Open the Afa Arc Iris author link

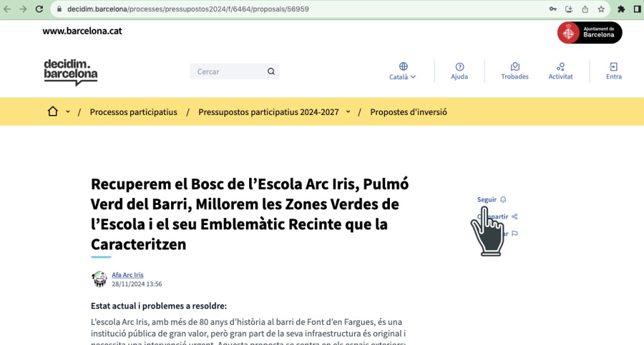point(128,275)
